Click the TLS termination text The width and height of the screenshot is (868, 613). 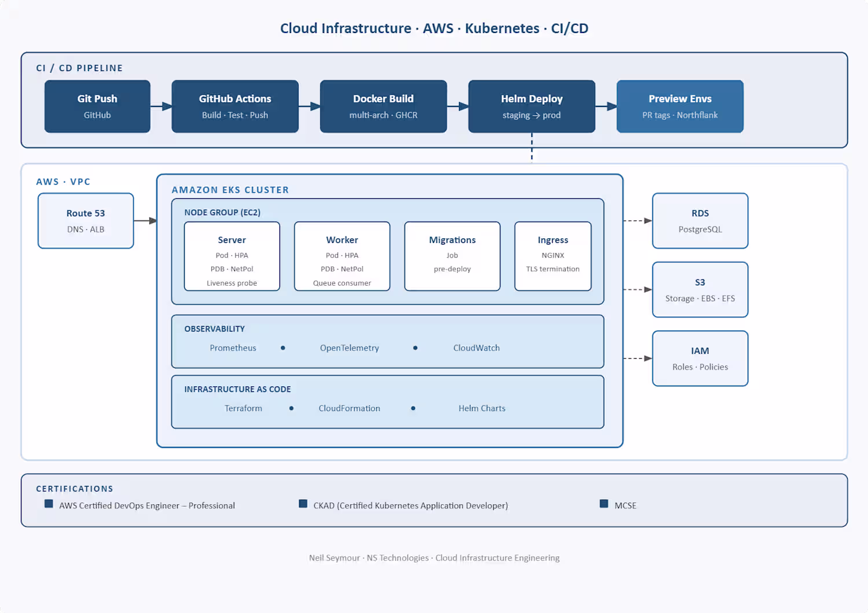point(553,269)
